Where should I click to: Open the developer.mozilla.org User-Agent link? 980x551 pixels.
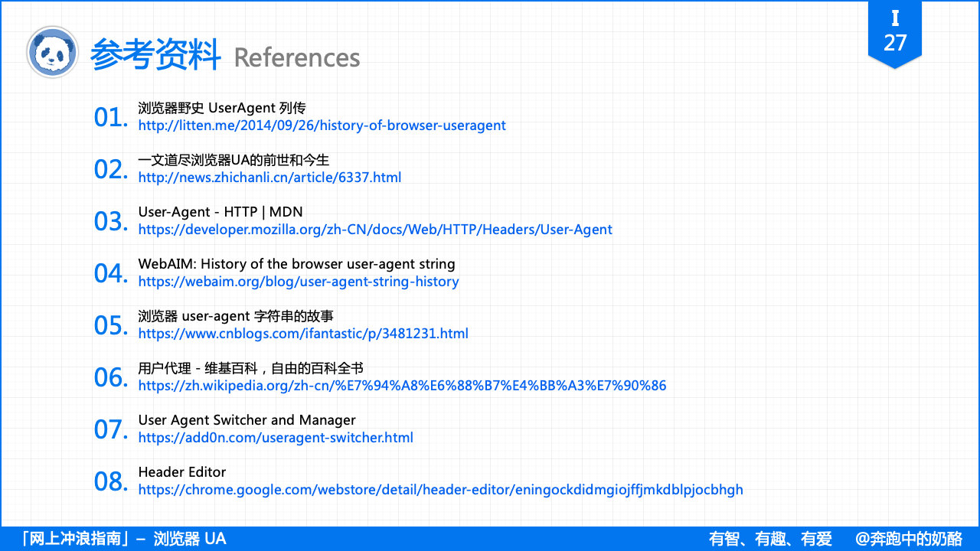pyautogui.click(x=375, y=230)
